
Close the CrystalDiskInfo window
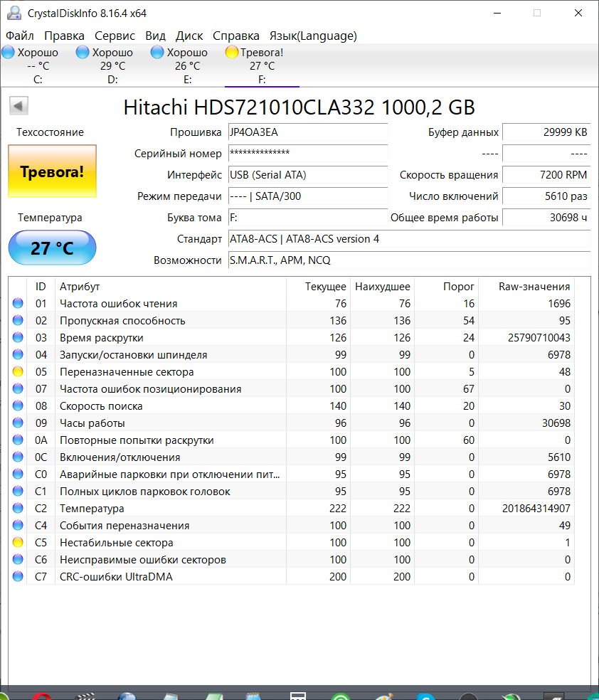pos(578,13)
